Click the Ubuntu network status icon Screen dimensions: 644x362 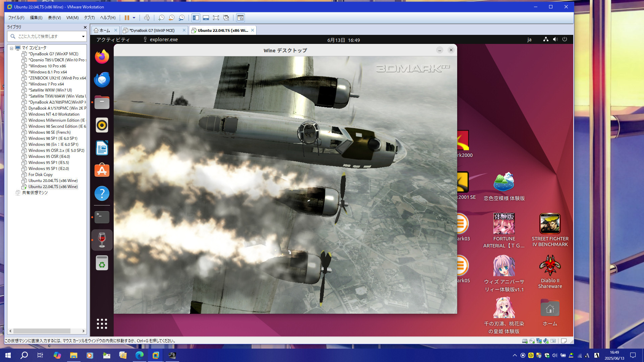pyautogui.click(x=546, y=39)
